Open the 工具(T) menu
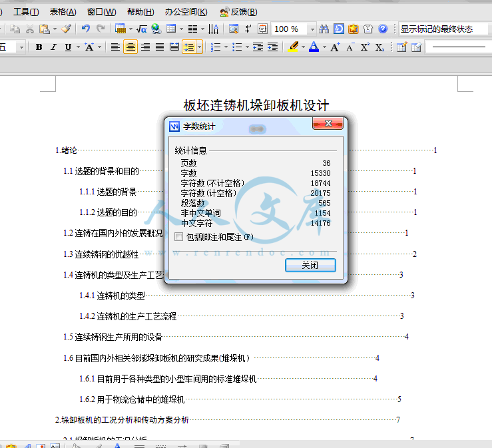 [x=26, y=12]
